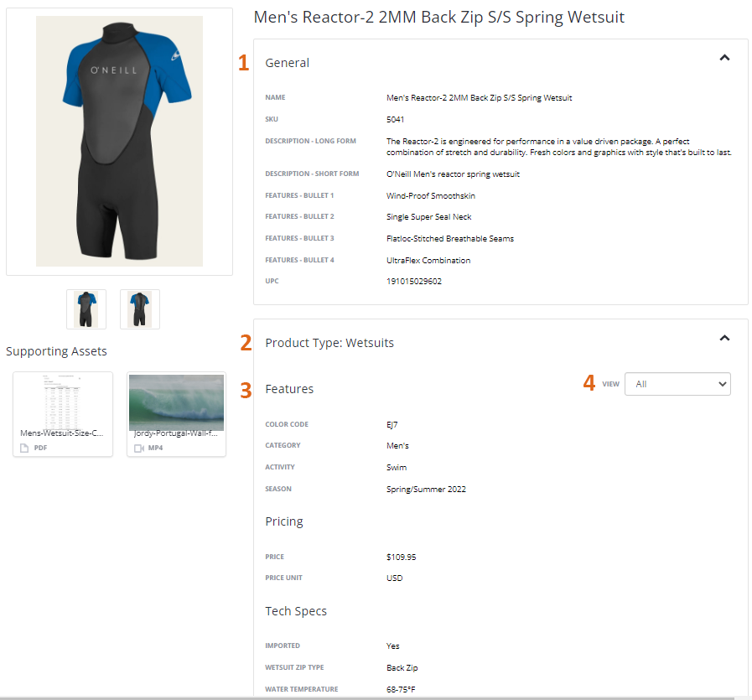
Task: Click the Wetsuit Zip Type value Back Zip
Action: pyautogui.click(x=402, y=668)
